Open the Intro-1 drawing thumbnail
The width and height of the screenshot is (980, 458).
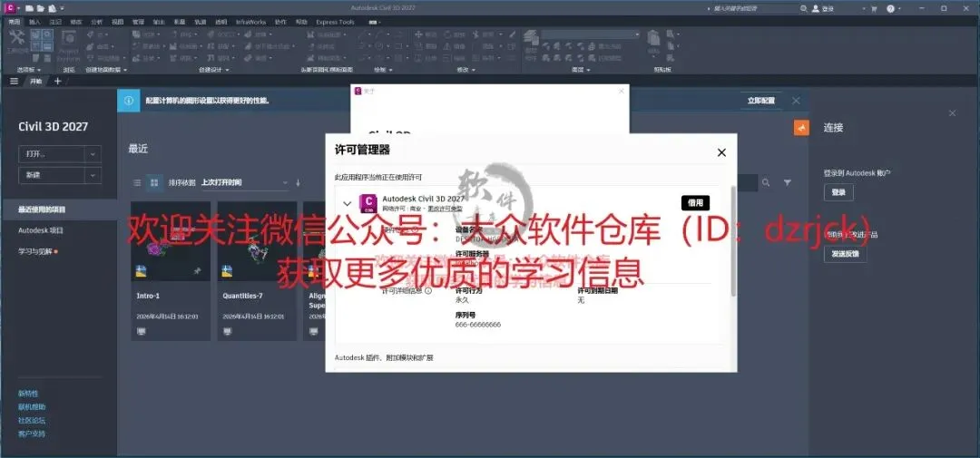171,241
